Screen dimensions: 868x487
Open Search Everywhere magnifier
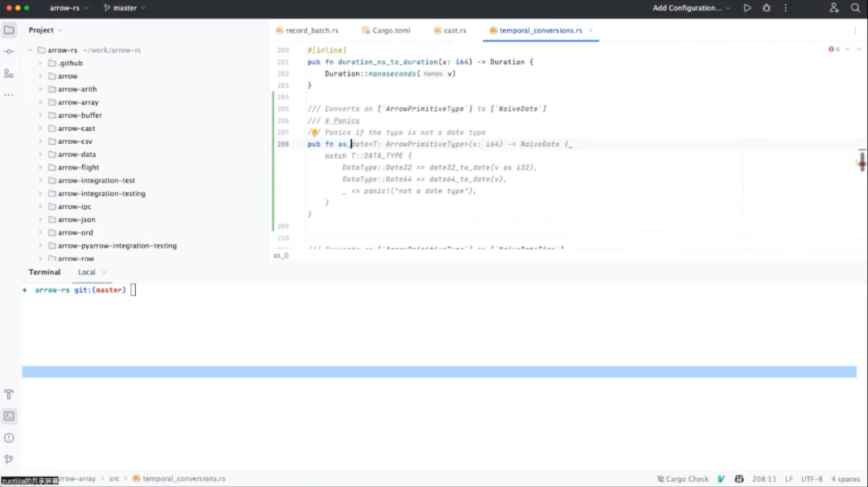tap(855, 8)
